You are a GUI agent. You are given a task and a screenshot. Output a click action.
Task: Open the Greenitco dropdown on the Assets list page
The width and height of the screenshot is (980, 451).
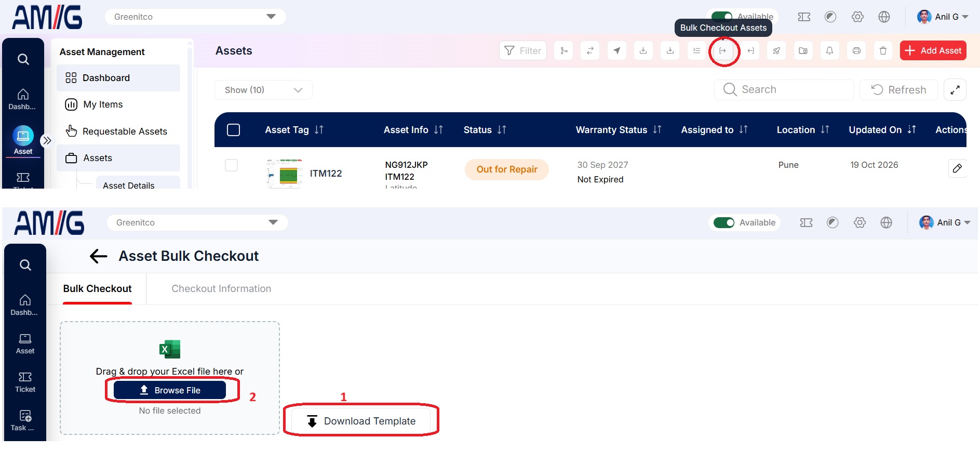point(195,17)
